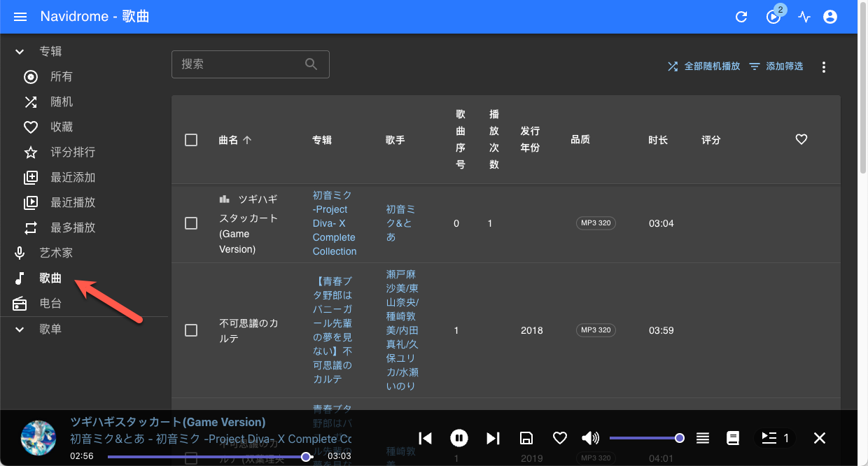Skip to the next track
Viewport: 868px width, 466px height.
click(x=493, y=438)
